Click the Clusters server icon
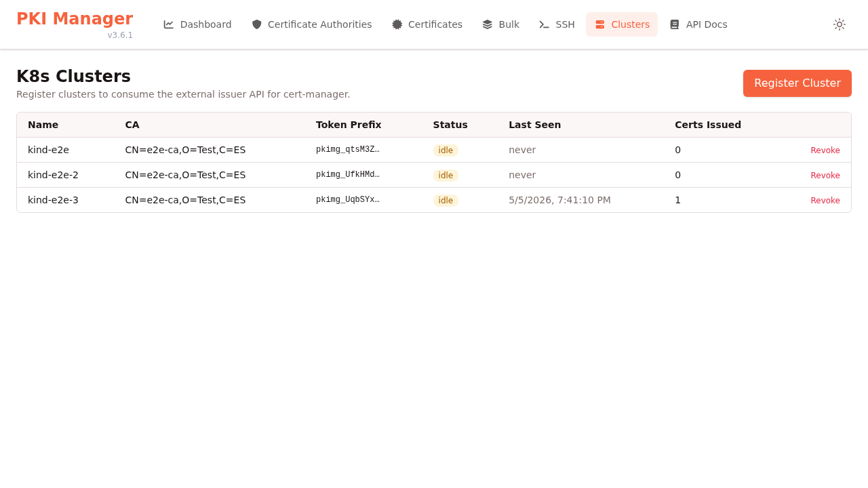Screen dimensions: 868x488 click(600, 24)
